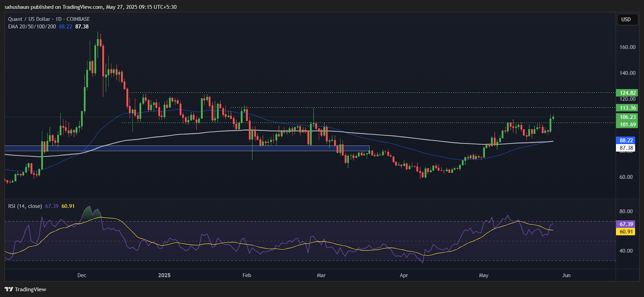Click the 101.69 support price label

click(x=627, y=124)
